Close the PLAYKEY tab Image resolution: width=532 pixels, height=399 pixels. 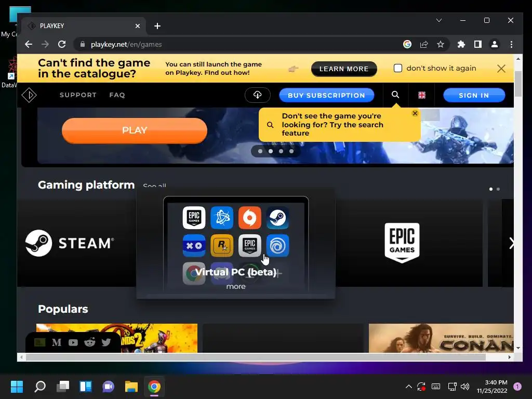click(x=137, y=26)
